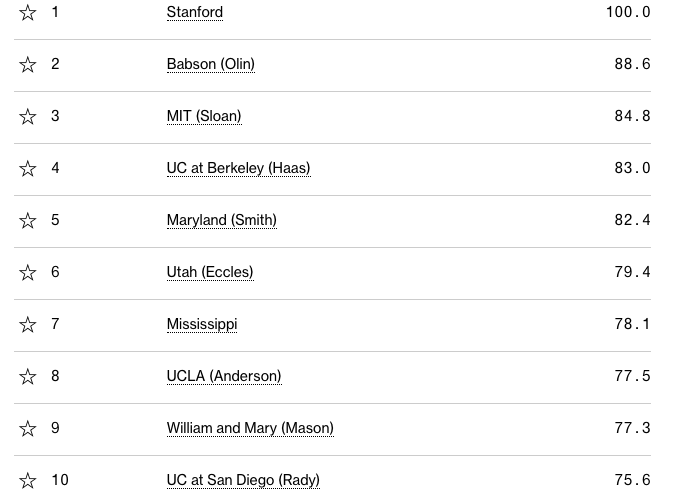Open the Stanford school link
Viewport: 673px width, 492px height.
[x=195, y=13]
